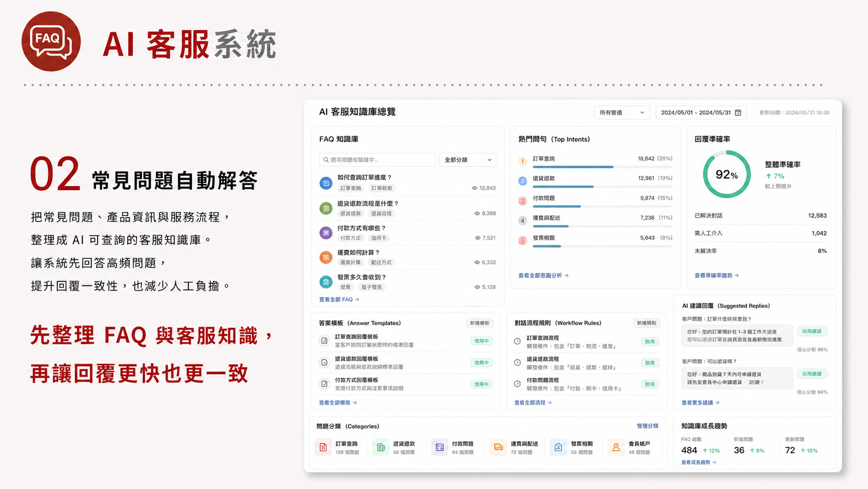Click the green icon beside 退貨退款流程是什麼？

326,208
